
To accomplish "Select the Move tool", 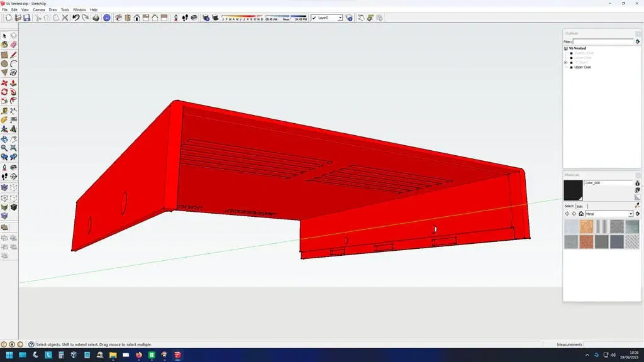I will (x=4, y=83).
